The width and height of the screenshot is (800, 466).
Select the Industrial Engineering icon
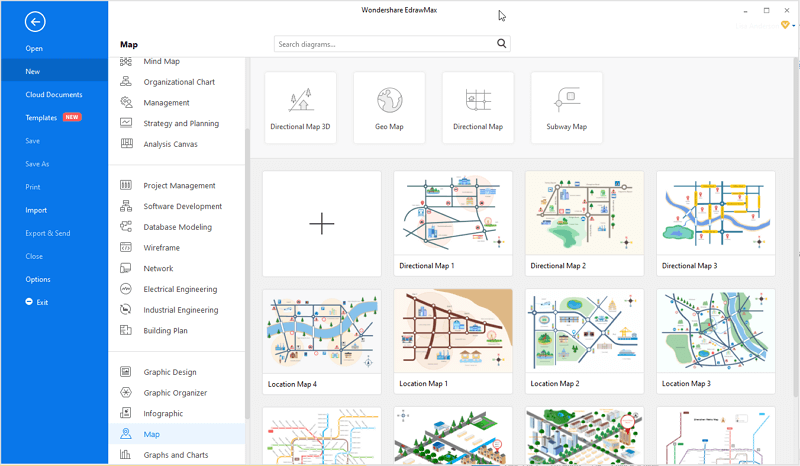click(126, 309)
